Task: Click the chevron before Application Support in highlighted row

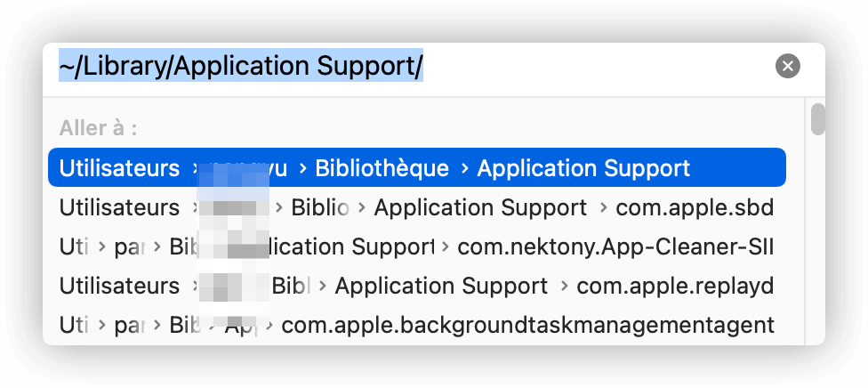Action: 462,168
